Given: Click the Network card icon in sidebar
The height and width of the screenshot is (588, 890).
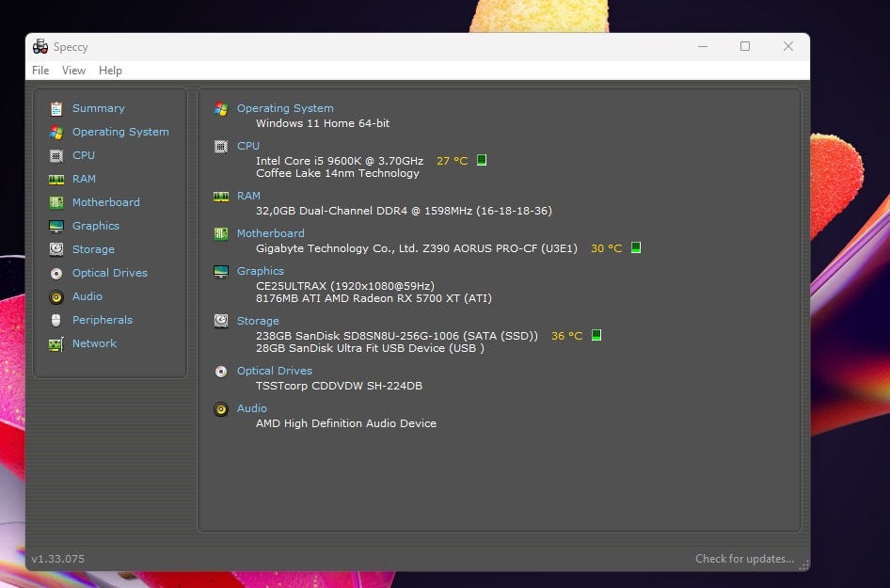Looking at the screenshot, I should tap(56, 344).
